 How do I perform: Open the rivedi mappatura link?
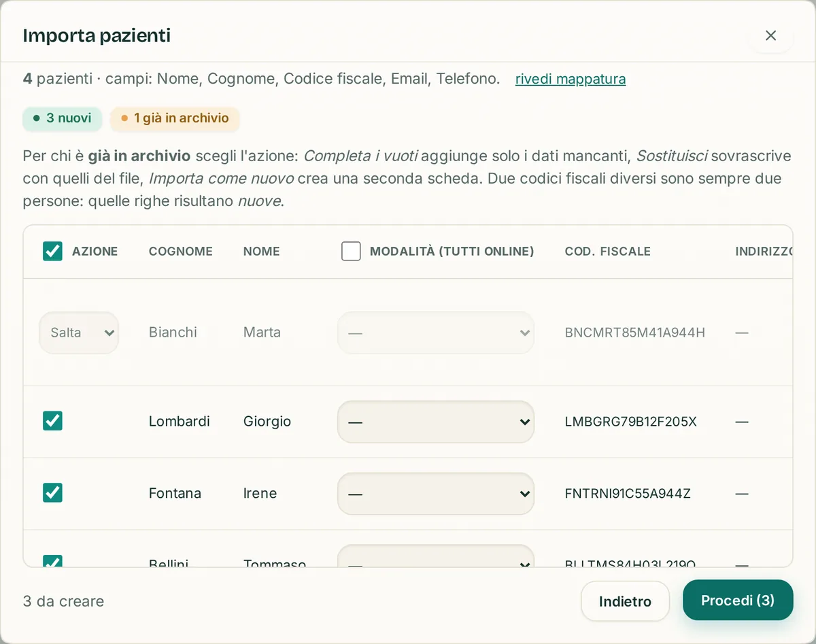571,79
